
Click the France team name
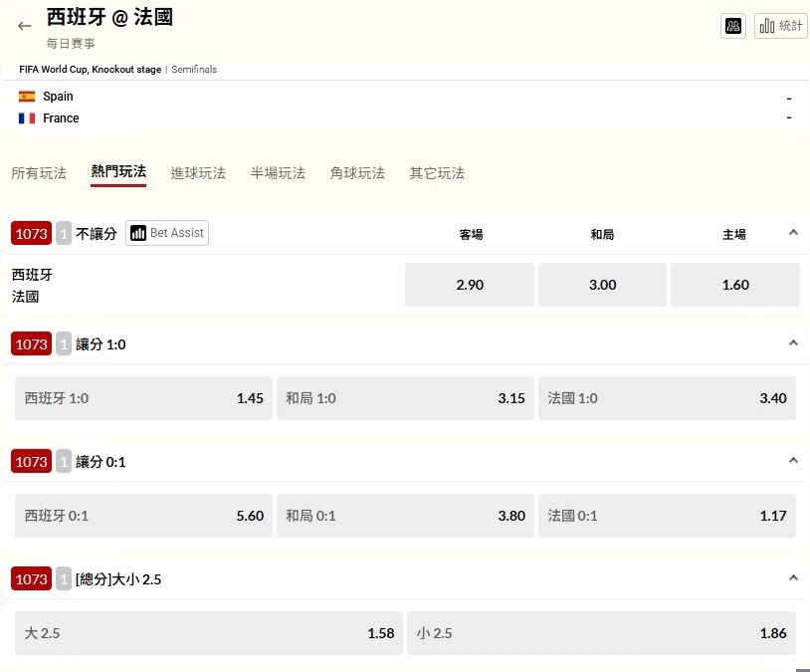(61, 118)
